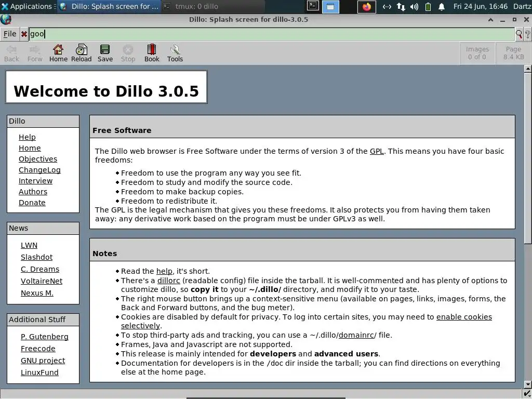532x399 pixels.
Task: Click the clock showing Fri 24 Jun
Action: pyautogui.click(x=481, y=6)
